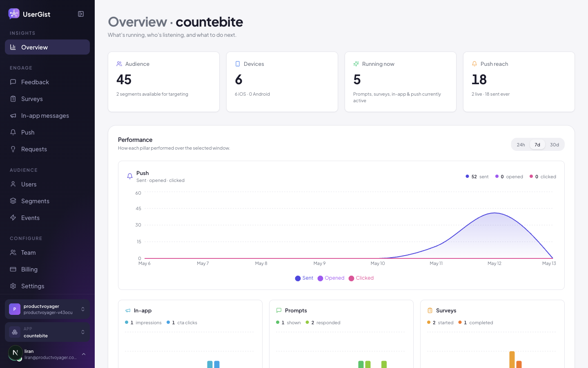Click the Settings gear icon
The width and height of the screenshot is (588, 368).
[x=13, y=286]
